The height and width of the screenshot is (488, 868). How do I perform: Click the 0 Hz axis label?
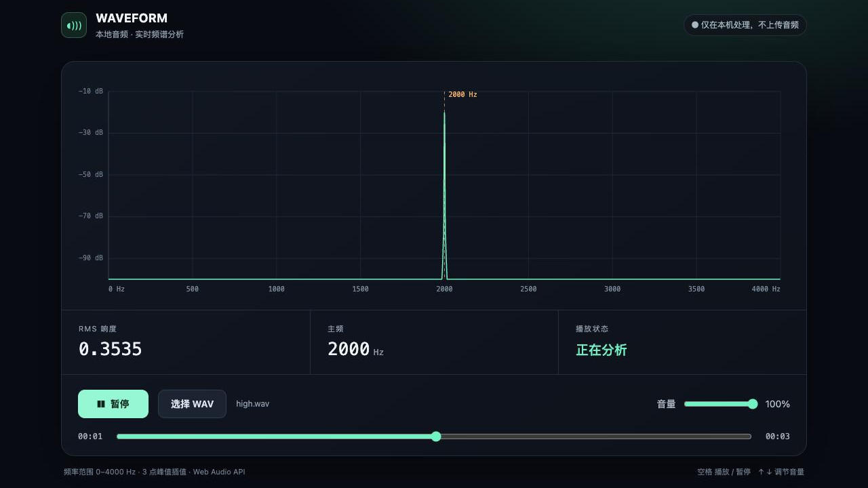click(117, 289)
